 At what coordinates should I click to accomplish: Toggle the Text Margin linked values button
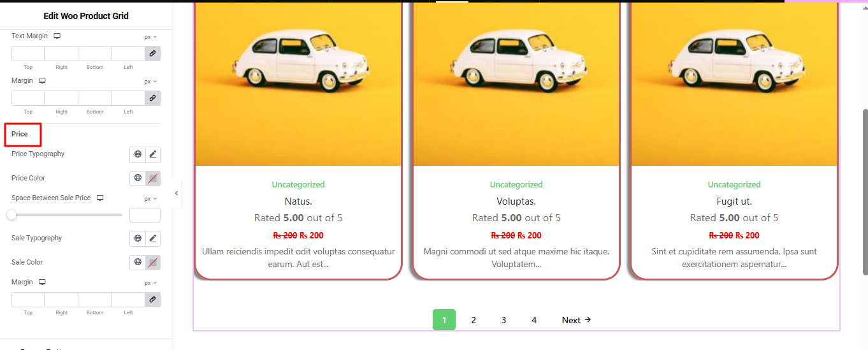pyautogui.click(x=152, y=54)
